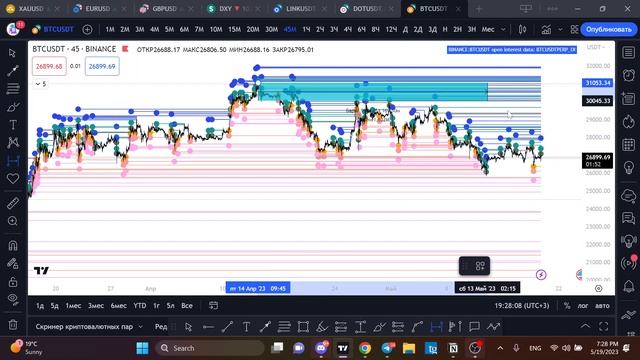This screenshot has width=640, height=360.
Task: Open the candlestick chart type selector
Action: pyautogui.click(x=522, y=29)
